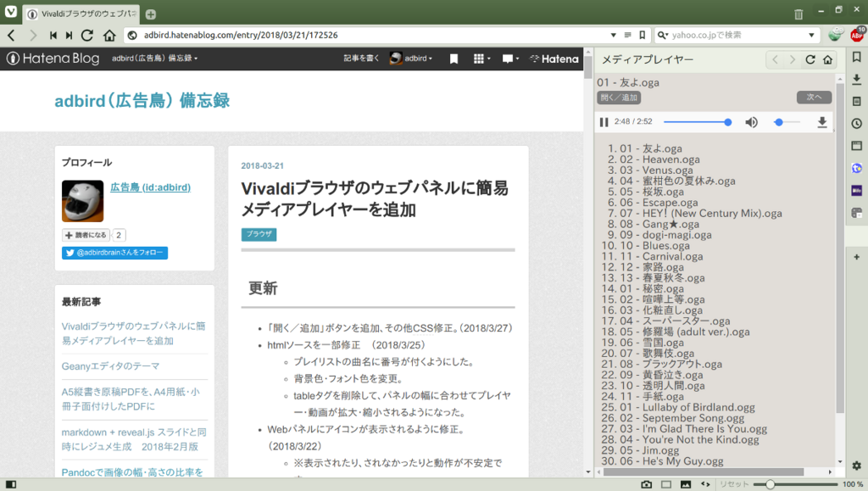Open a new tab with the plus button
The width and height of the screenshot is (868, 491).
point(151,14)
